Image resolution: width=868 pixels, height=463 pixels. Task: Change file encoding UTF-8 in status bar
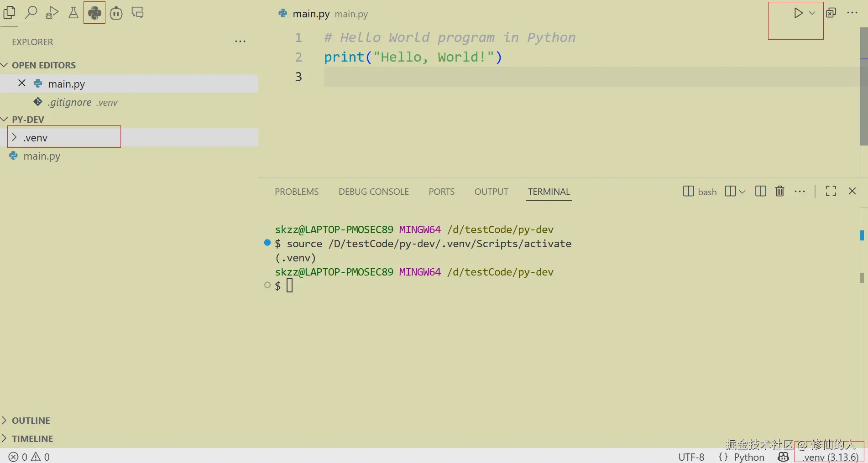[691, 457]
